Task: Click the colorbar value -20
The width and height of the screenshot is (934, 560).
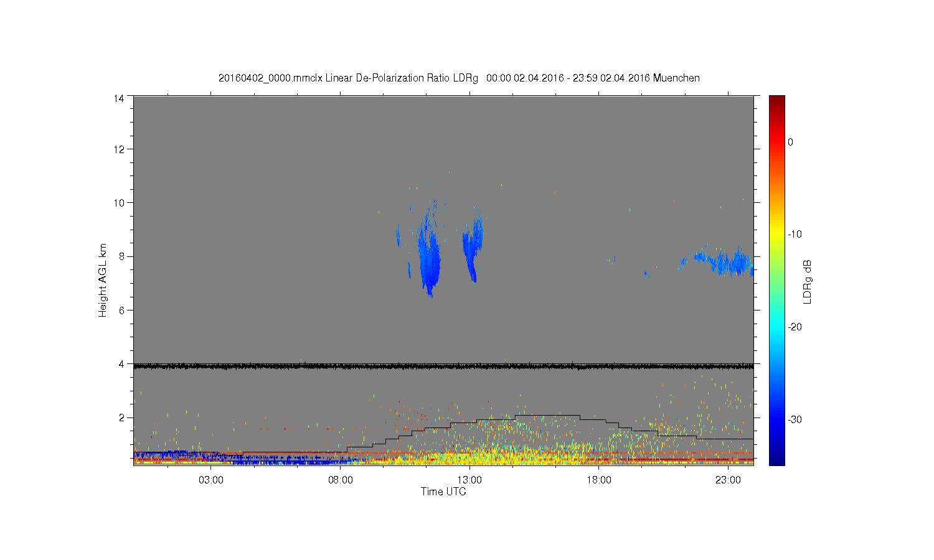Action: click(795, 327)
